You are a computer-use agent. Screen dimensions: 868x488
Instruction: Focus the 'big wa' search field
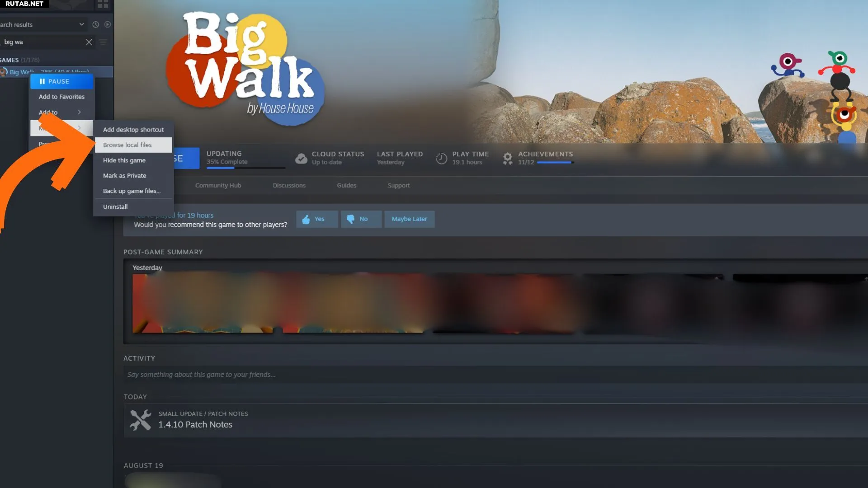43,42
